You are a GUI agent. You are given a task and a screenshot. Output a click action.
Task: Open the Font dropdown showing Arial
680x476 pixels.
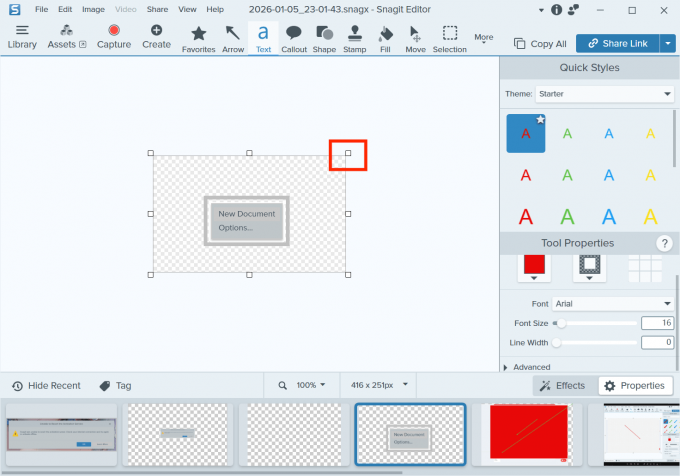click(x=614, y=303)
